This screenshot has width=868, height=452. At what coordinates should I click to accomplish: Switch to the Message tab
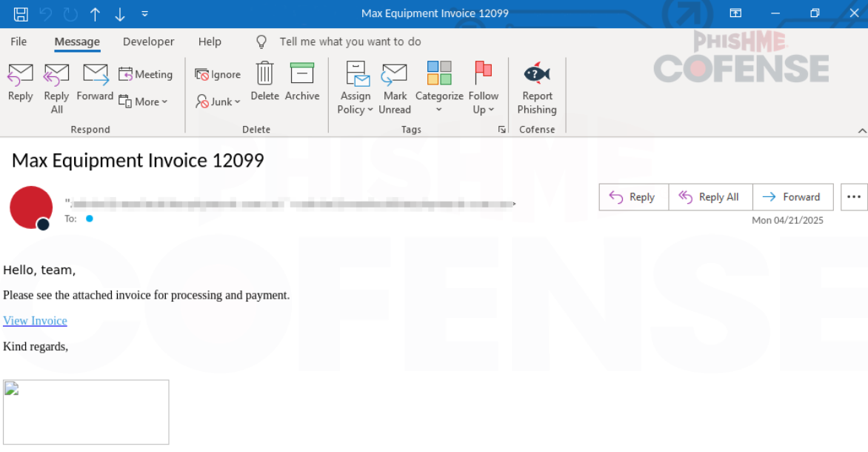tap(77, 41)
